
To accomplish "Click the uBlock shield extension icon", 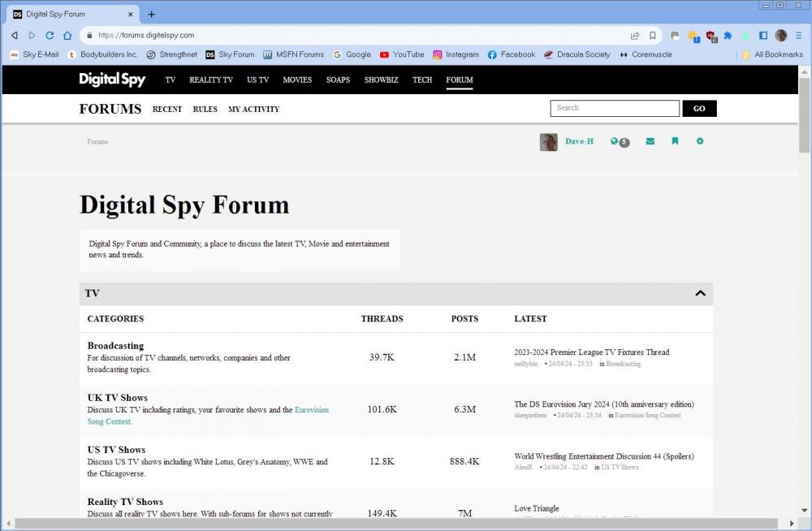I will pyautogui.click(x=711, y=36).
